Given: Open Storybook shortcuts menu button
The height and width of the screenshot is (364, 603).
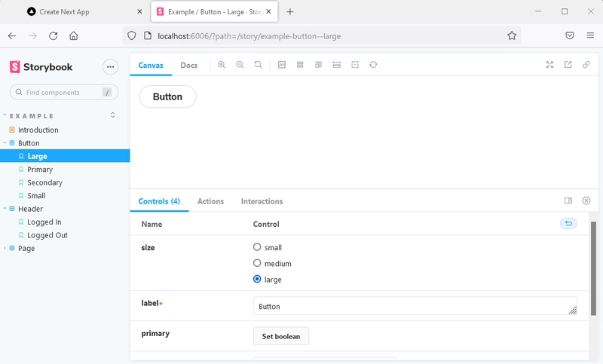Looking at the screenshot, I should tap(110, 67).
